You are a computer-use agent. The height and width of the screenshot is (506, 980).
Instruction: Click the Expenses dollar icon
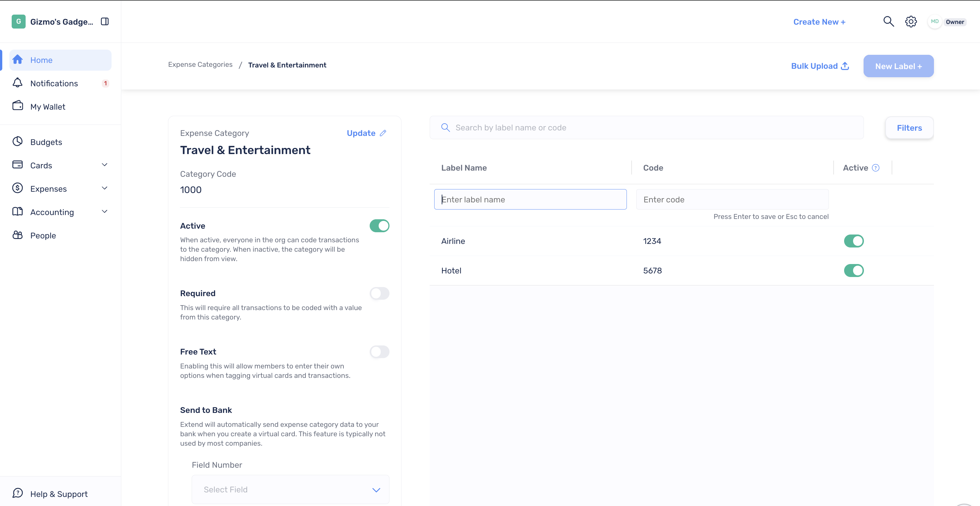[x=18, y=188]
